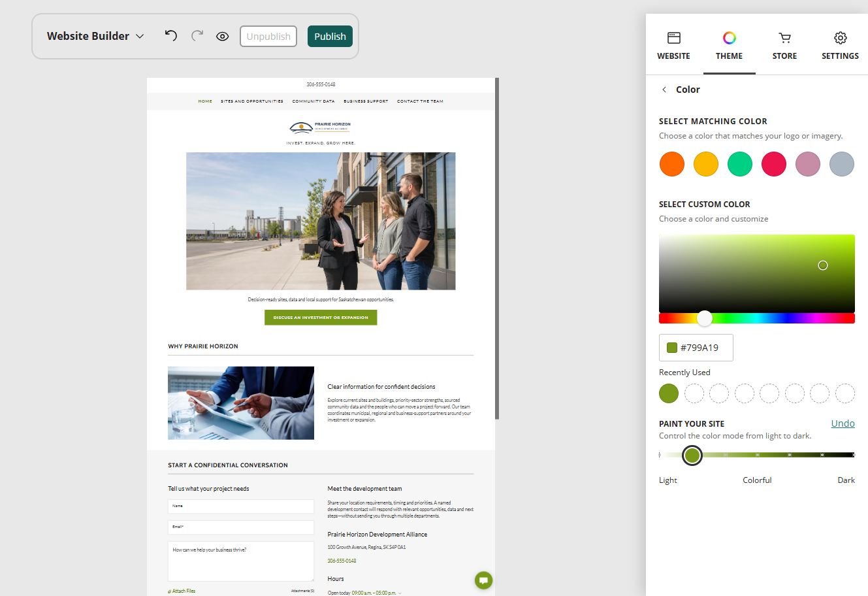The height and width of the screenshot is (596, 868).
Task: Click the Attach Files link
Action: tap(182, 591)
